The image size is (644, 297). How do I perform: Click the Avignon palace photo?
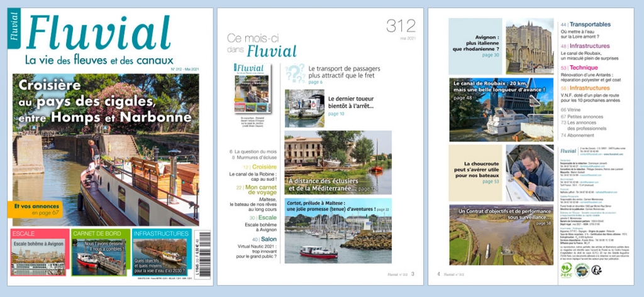pyautogui.click(x=530, y=46)
